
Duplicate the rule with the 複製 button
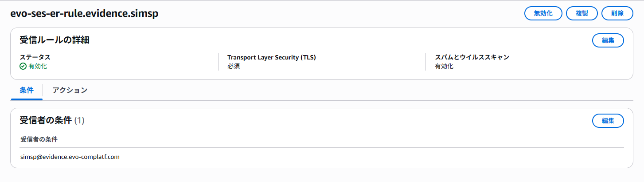point(582,13)
